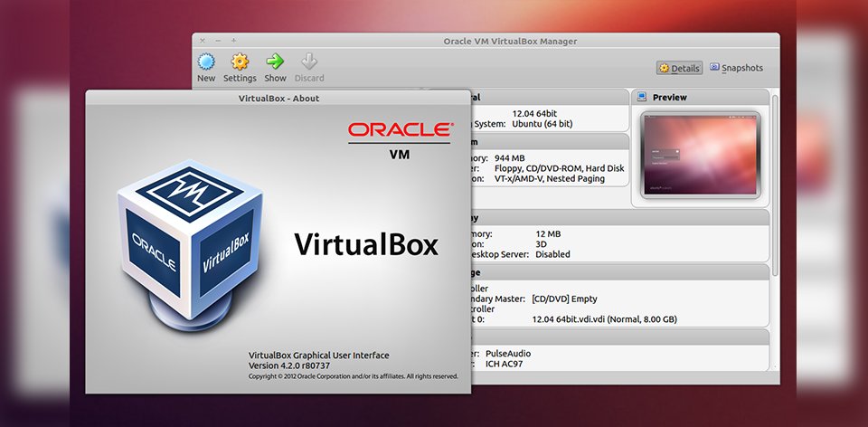Click the large "VirtualBox" title text
Viewport: 868px width, 427px height.
[x=366, y=244]
